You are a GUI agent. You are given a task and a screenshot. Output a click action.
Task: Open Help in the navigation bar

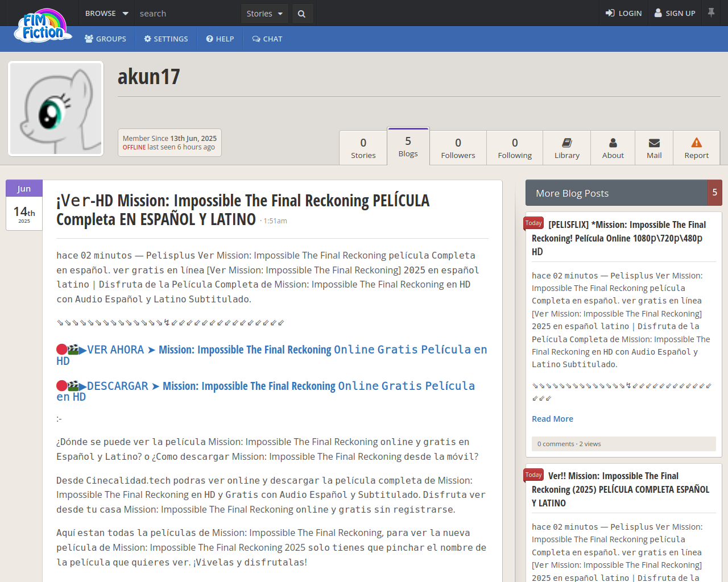pyautogui.click(x=220, y=39)
